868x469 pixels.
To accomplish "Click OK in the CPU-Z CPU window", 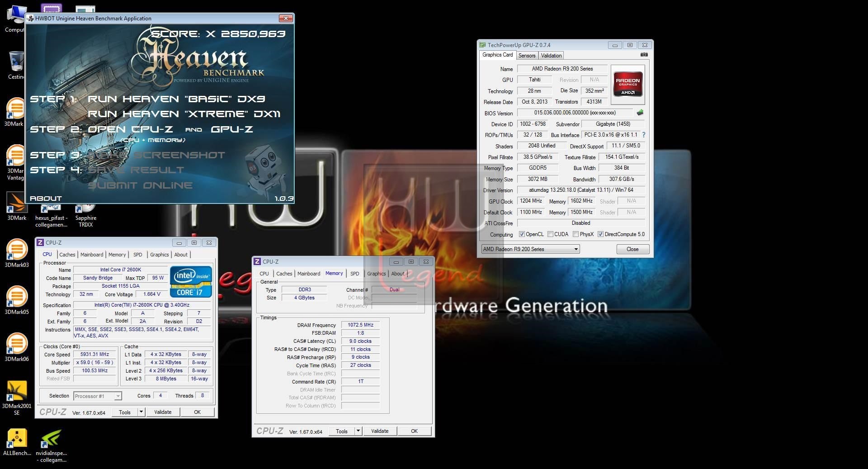I will click(197, 412).
